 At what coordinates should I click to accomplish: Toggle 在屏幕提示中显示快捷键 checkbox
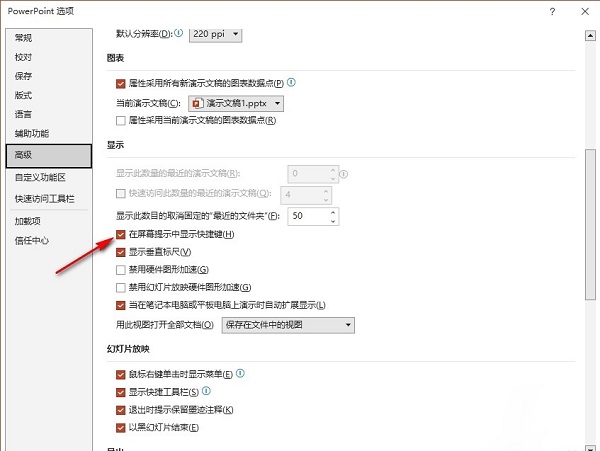click(x=121, y=234)
